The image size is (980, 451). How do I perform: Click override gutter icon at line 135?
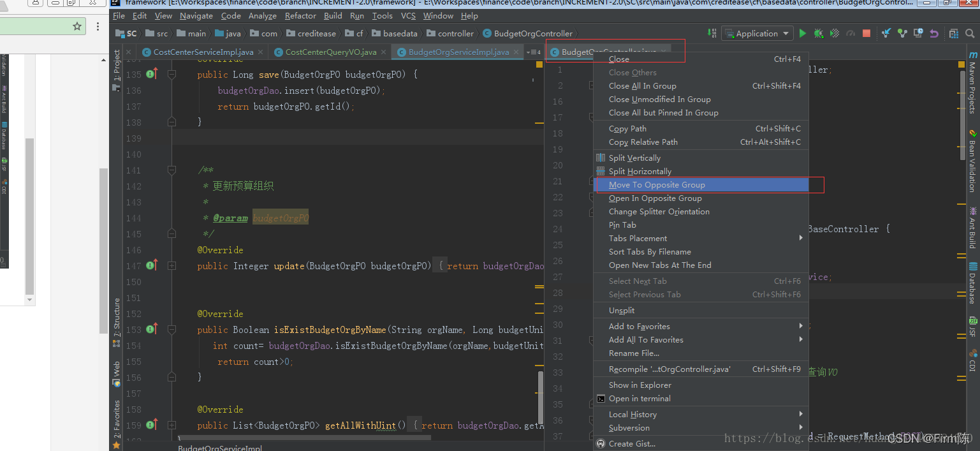click(x=151, y=74)
